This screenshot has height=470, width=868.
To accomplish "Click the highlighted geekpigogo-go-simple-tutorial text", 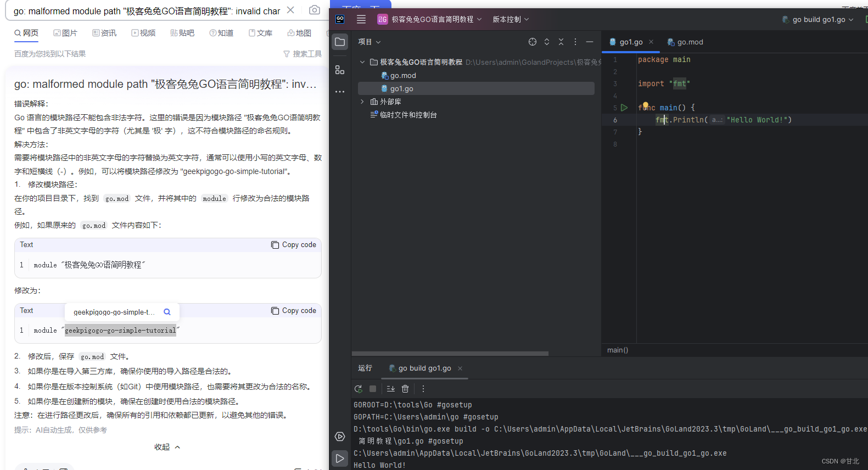I will [x=120, y=330].
